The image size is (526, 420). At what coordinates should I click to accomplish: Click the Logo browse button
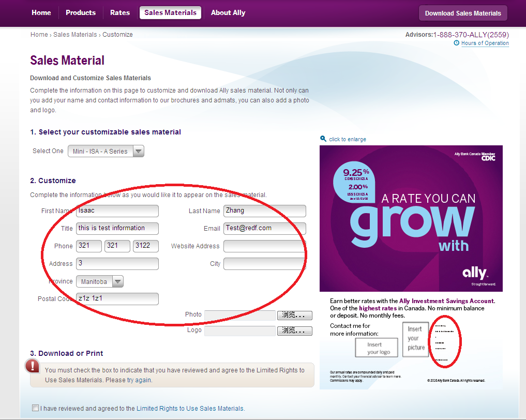tap(294, 331)
